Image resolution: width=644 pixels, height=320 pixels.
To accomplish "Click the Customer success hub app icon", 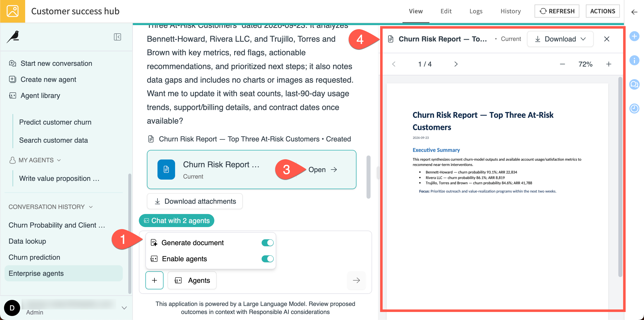I will 12,11.
